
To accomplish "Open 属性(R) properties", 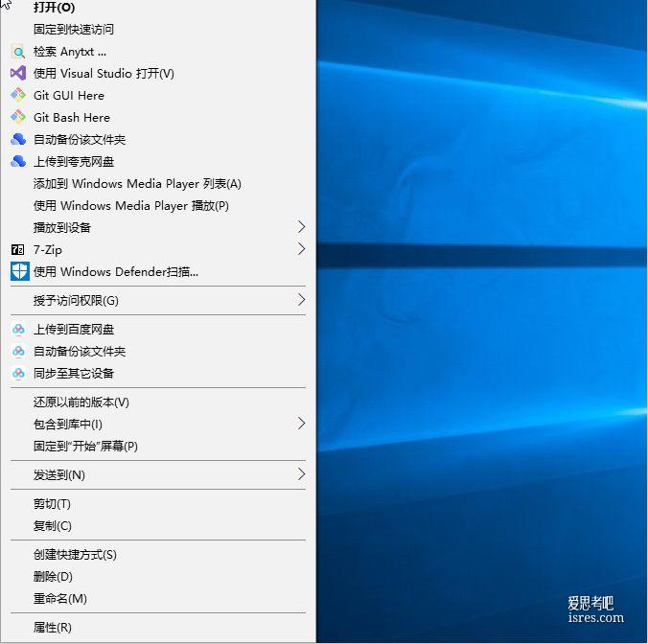I will (158, 628).
